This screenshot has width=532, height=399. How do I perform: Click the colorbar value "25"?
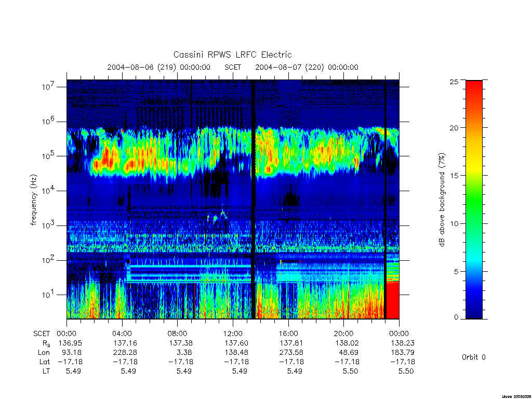tap(454, 82)
